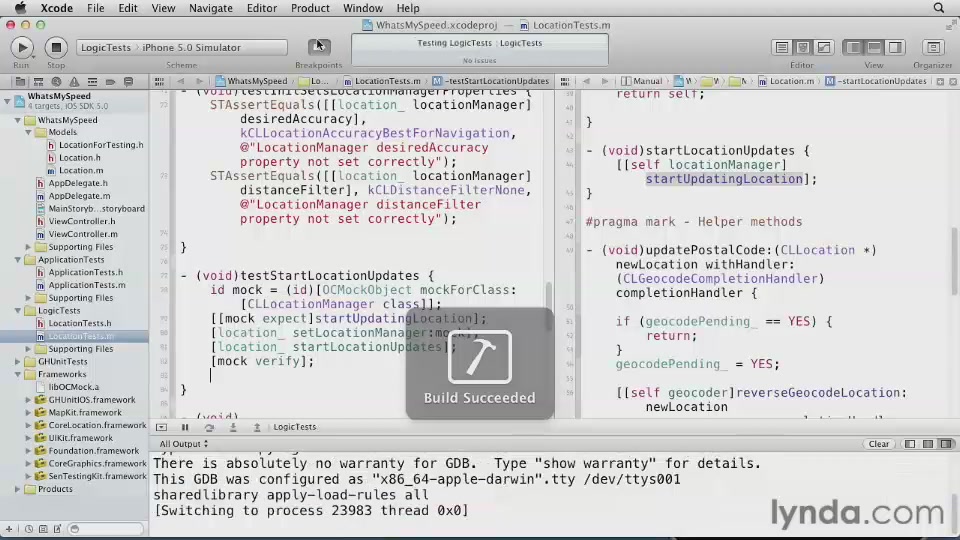Open the File menu
The height and width of the screenshot is (540, 960).
(x=96, y=8)
